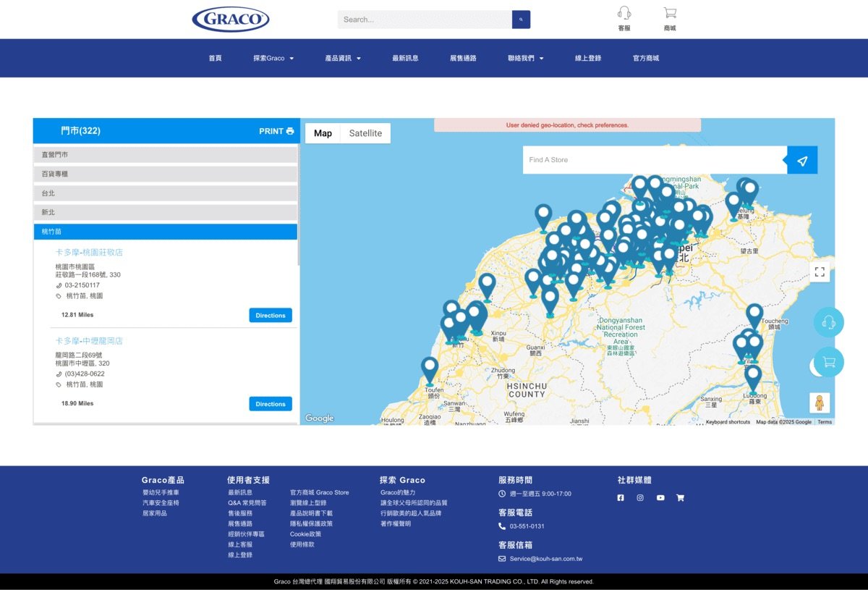Click the Find A Store input
The image size is (868, 590).
coord(655,160)
